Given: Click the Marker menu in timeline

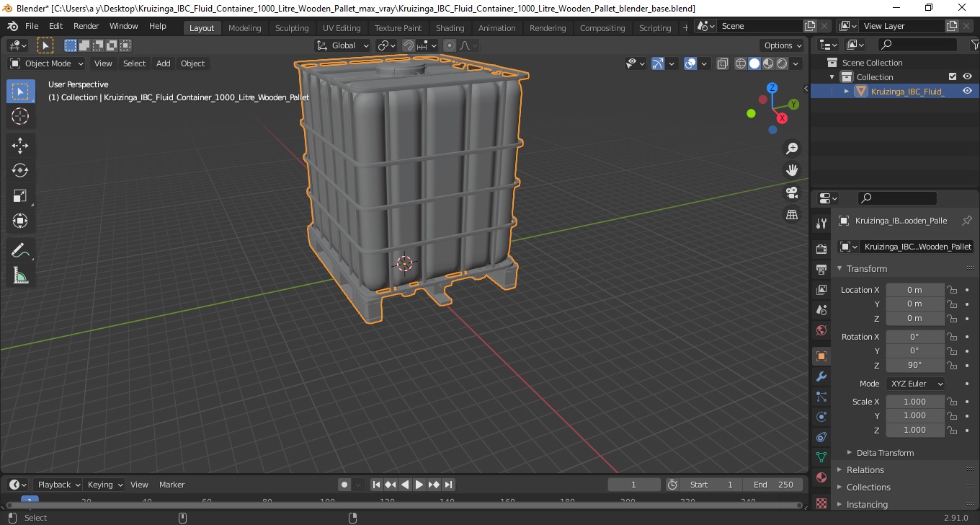Looking at the screenshot, I should tap(171, 485).
